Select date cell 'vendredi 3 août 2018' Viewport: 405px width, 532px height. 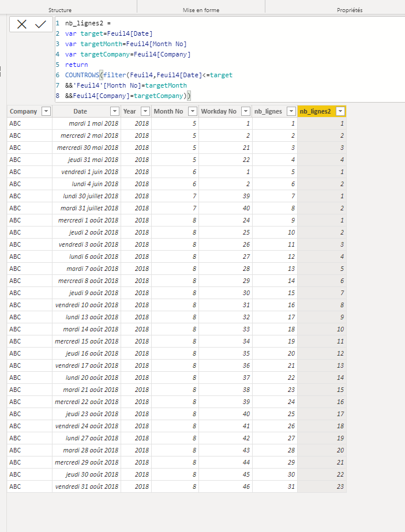click(x=87, y=244)
